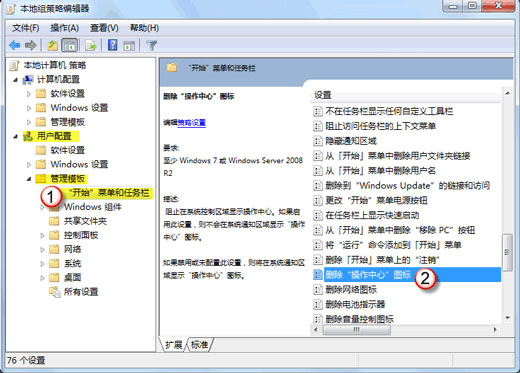
Task: Click the horizontal scrollbar thumb in settings list
Action: pyautogui.click(x=357, y=330)
